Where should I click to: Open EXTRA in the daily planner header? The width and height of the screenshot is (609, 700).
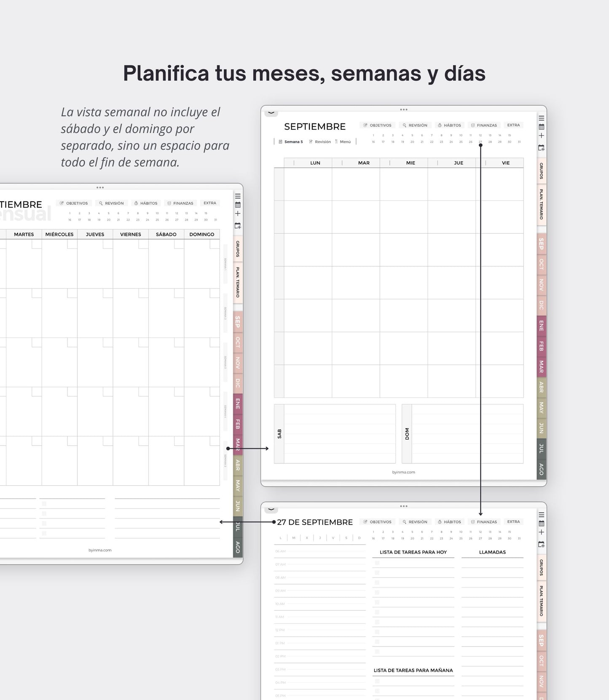[x=513, y=522]
